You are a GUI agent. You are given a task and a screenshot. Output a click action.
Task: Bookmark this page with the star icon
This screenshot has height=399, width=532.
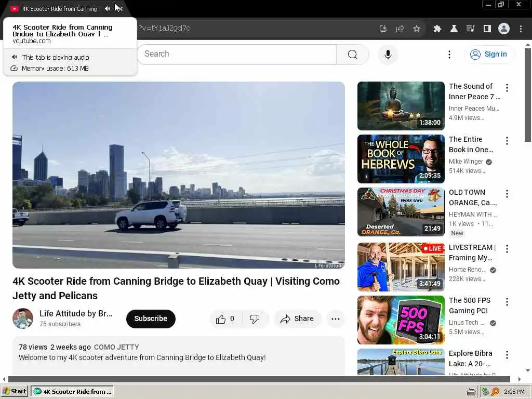[417, 29]
